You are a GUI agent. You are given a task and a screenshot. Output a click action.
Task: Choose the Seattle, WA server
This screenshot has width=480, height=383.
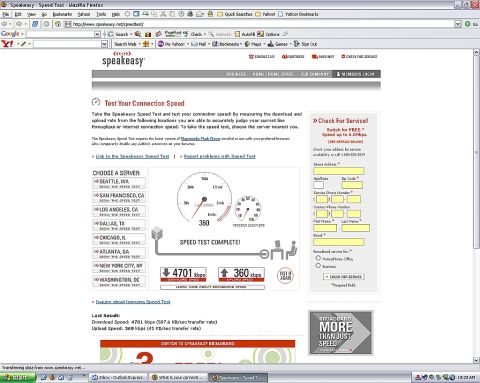pos(119,183)
